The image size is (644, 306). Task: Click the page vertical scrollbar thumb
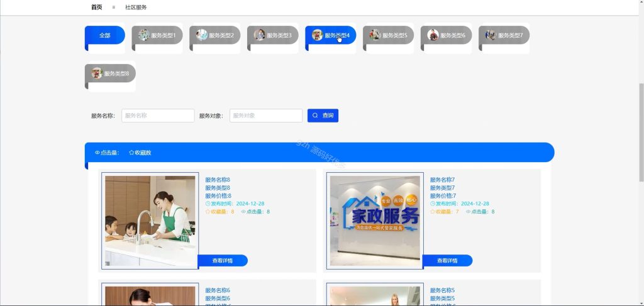tap(641, 133)
